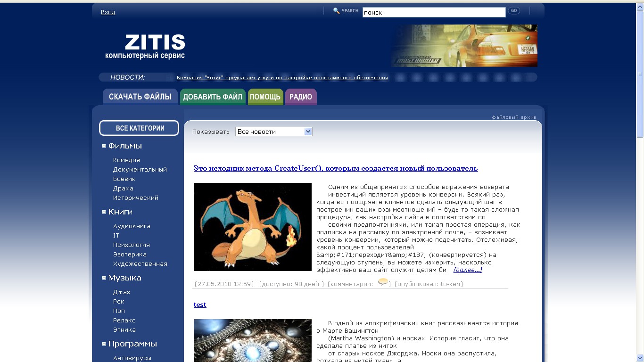Open the Показывать news filter dropdown
The width and height of the screenshot is (644, 362).
274,132
